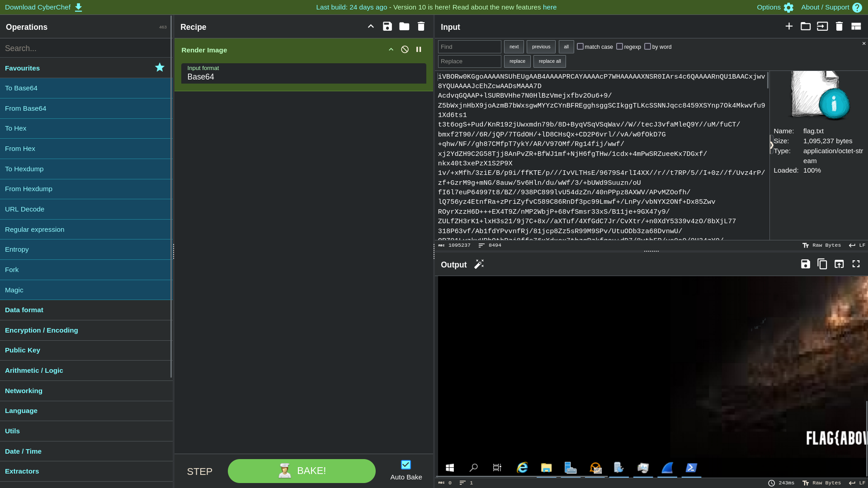Save the recipe using the disk icon
The height and width of the screenshot is (488, 868).
click(x=387, y=27)
